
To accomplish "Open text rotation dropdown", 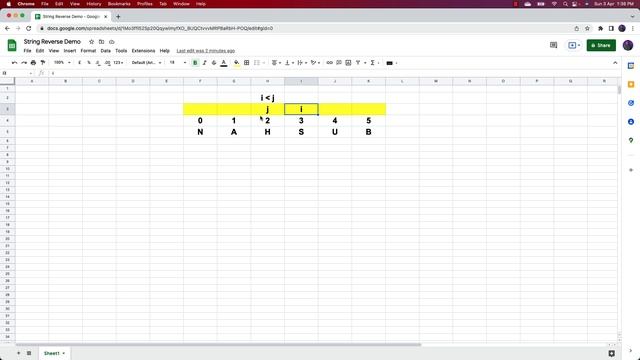I will (315, 63).
